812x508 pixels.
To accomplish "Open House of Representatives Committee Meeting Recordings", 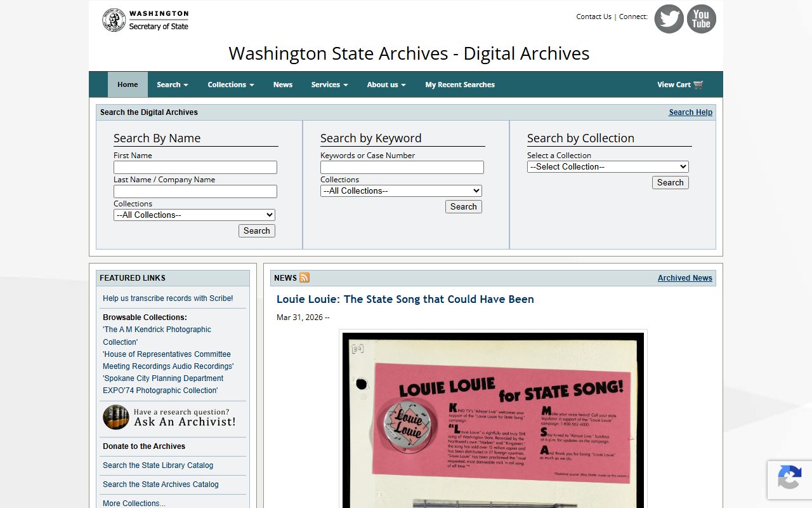I will coord(168,360).
